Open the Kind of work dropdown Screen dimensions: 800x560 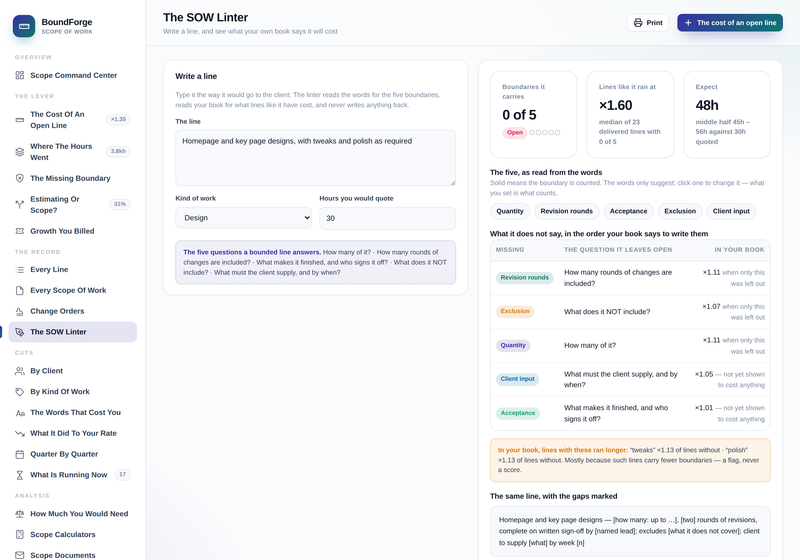243,218
